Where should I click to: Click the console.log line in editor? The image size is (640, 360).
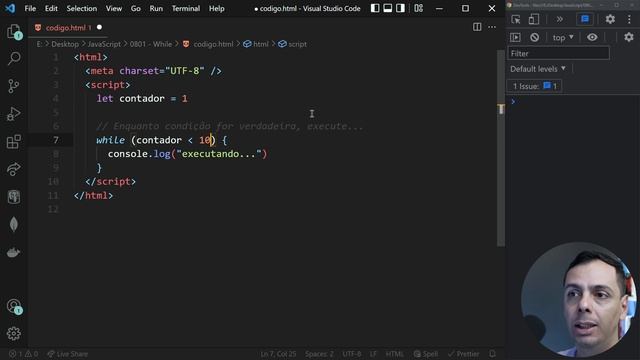[187, 154]
